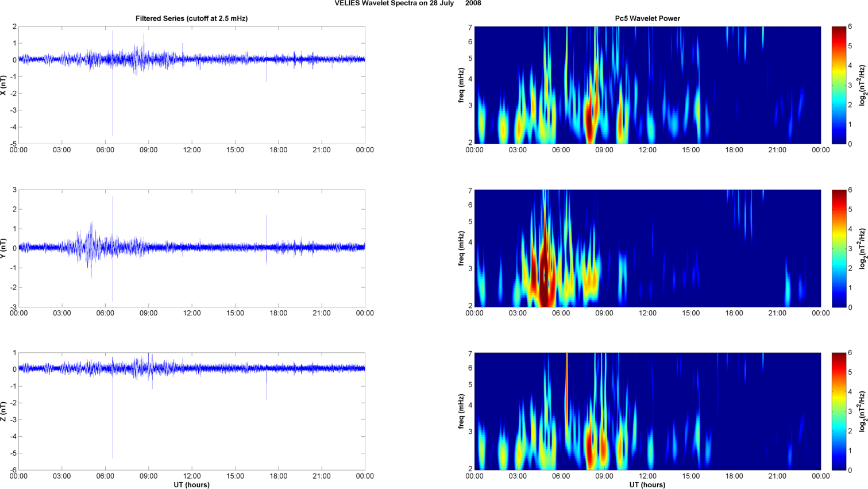Click the '3' tick on the middle color bar
The image size is (868, 489).
coord(850,248)
